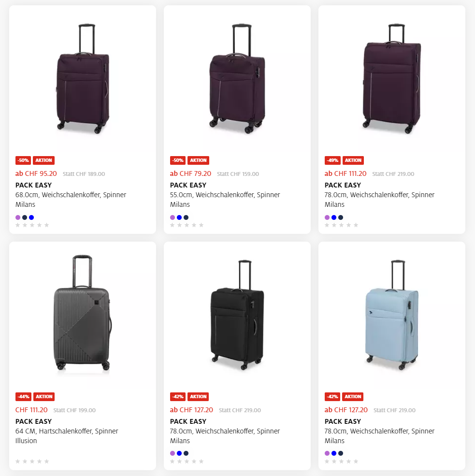This screenshot has height=476, width=475.
Task: Click the star rating under the Illusion suitcase
Action: click(x=32, y=462)
